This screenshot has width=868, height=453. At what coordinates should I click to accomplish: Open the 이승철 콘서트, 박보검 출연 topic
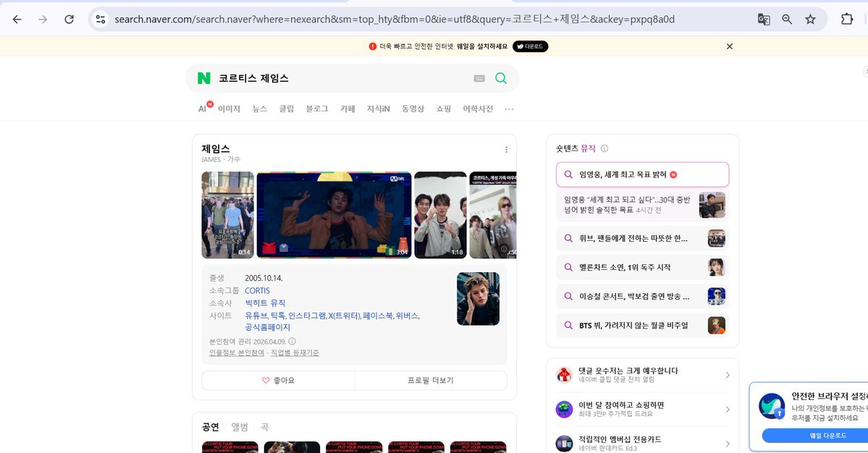click(x=642, y=297)
